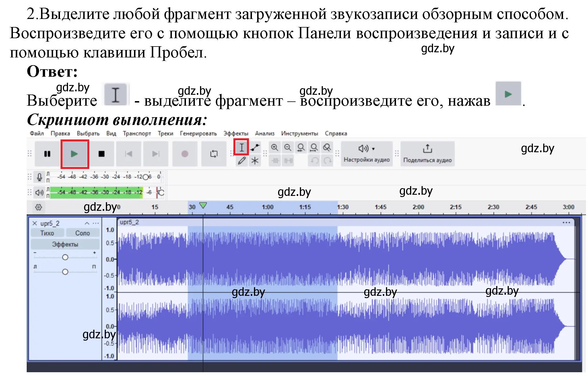The image size is (588, 386).
Task: Click the playback toolbar drag handle
Action: click(x=30, y=154)
